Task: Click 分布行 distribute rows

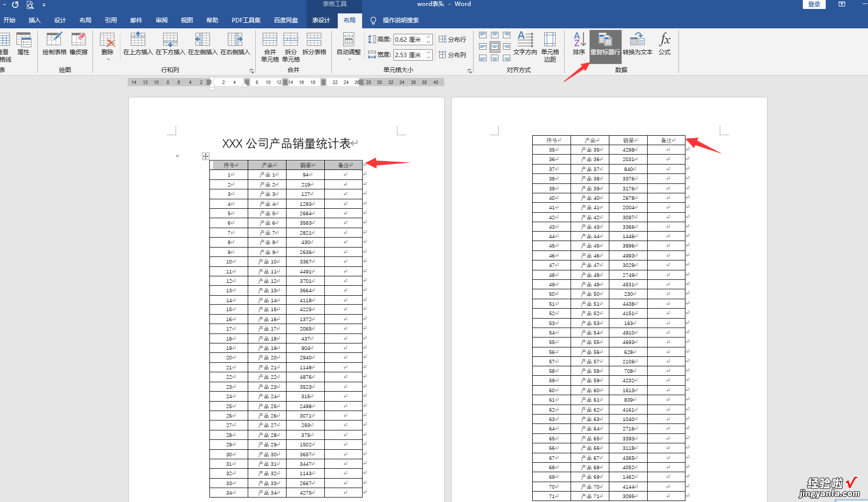Action: pos(452,39)
